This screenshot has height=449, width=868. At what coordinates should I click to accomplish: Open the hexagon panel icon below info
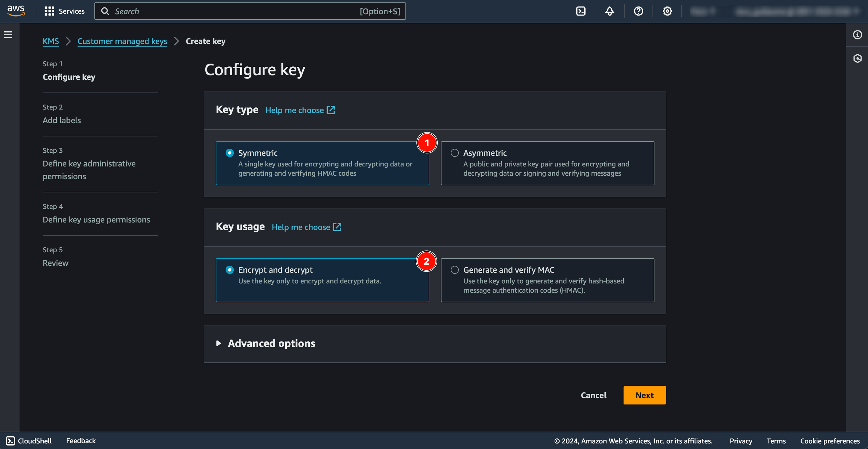(857, 58)
